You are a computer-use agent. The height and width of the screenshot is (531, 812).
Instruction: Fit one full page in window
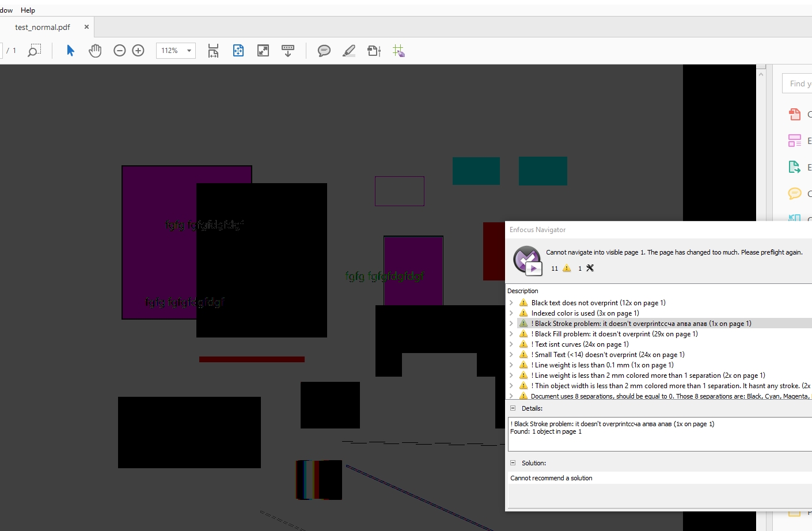(x=238, y=51)
